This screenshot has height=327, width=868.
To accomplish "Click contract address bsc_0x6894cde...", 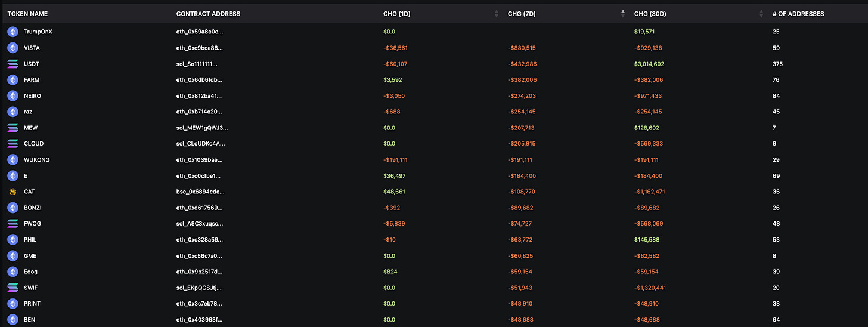I will [200, 192].
